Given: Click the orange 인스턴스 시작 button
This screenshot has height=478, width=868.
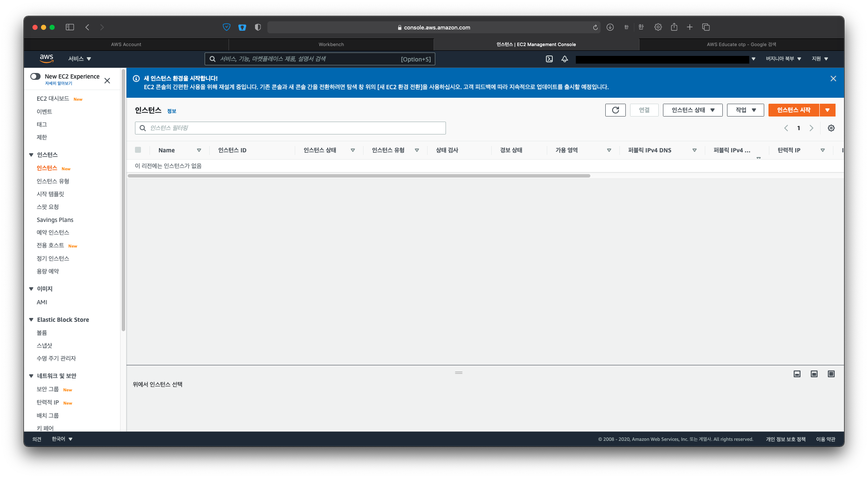Looking at the screenshot, I should coord(793,110).
